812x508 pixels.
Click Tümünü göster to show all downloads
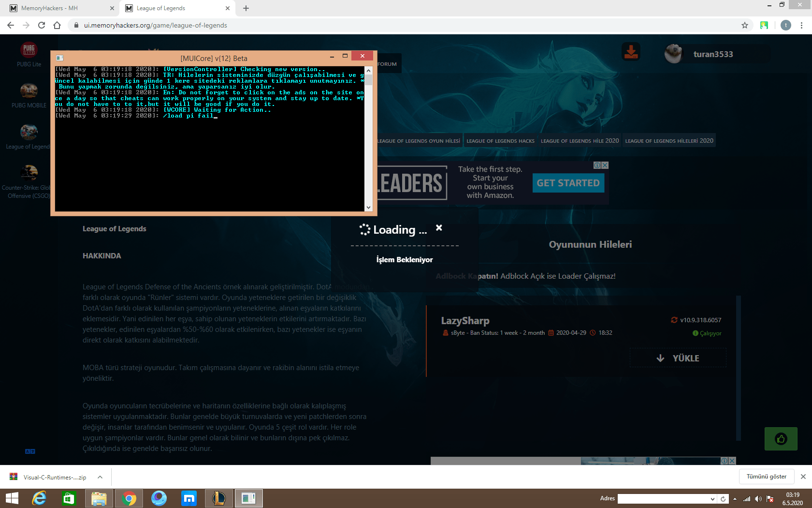767,477
